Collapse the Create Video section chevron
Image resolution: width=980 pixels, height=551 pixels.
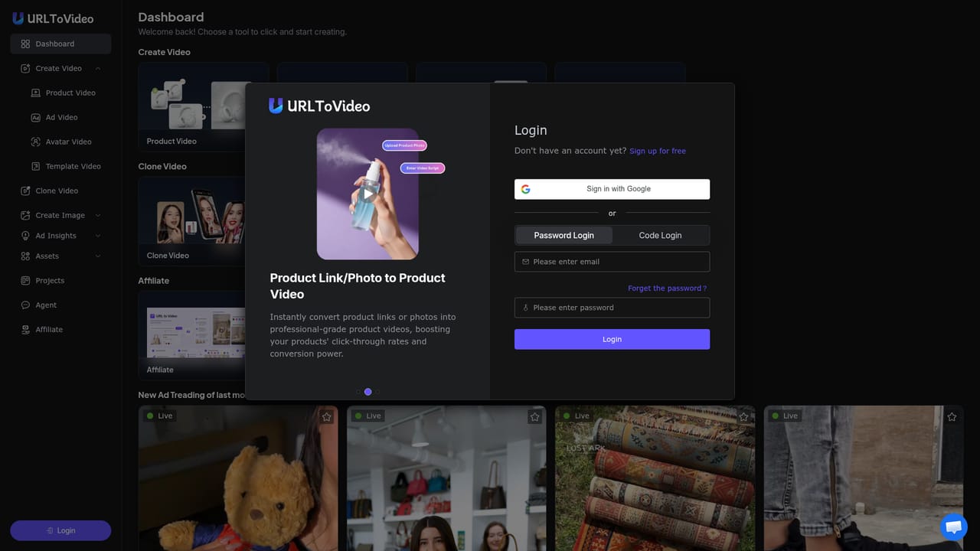tap(98, 68)
